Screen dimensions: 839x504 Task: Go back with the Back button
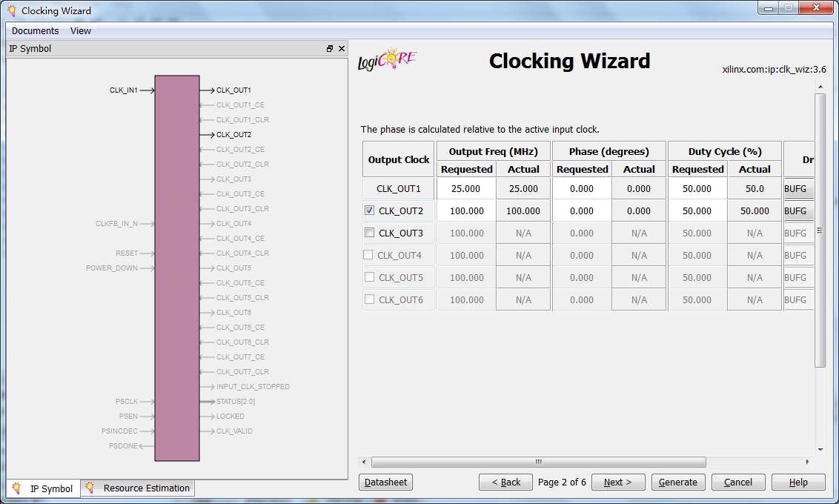(505, 482)
